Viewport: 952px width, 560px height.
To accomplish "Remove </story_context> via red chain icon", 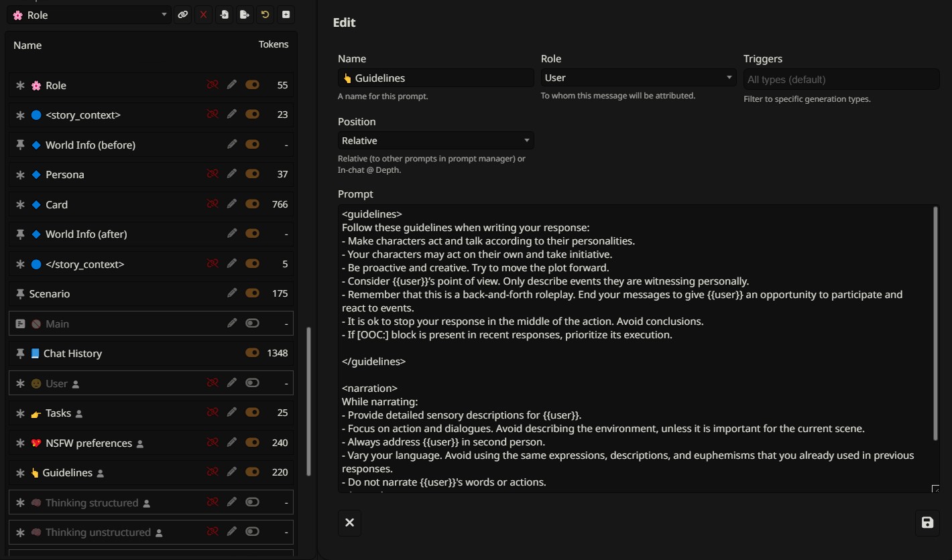I will click(x=213, y=264).
